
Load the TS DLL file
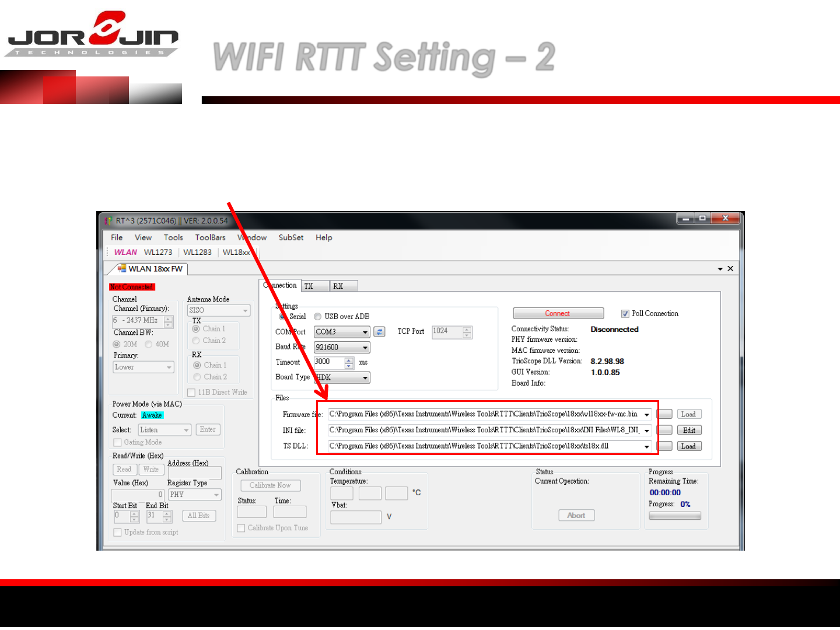[689, 446]
